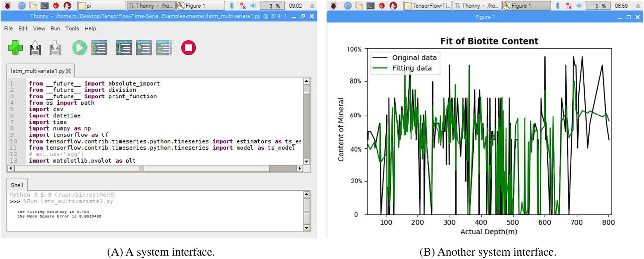Switch to the TensorFlow-Ti... taskbar window
The image size is (644, 259).
coord(427,6)
